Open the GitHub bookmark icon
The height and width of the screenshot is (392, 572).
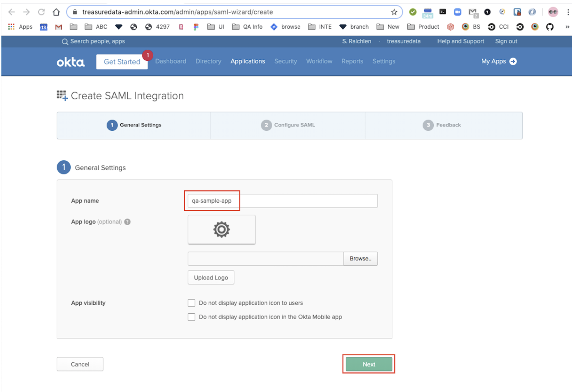pos(550,27)
